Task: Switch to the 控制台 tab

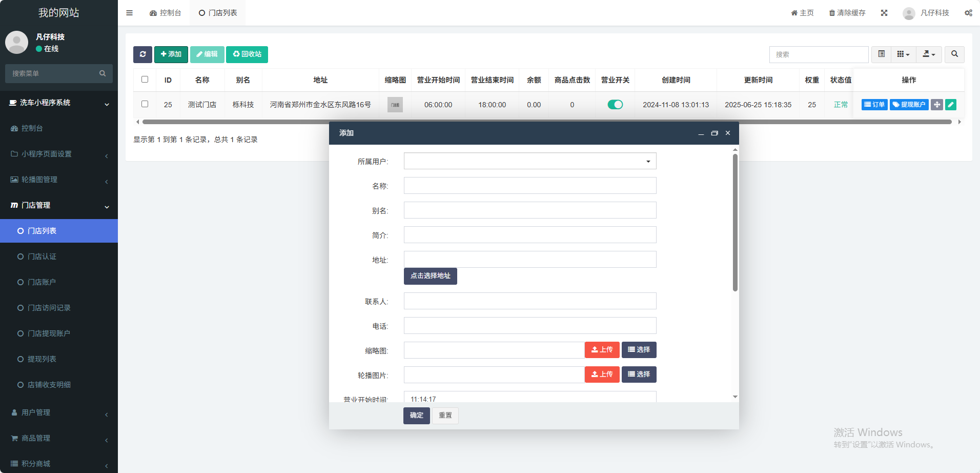Action: [166, 13]
